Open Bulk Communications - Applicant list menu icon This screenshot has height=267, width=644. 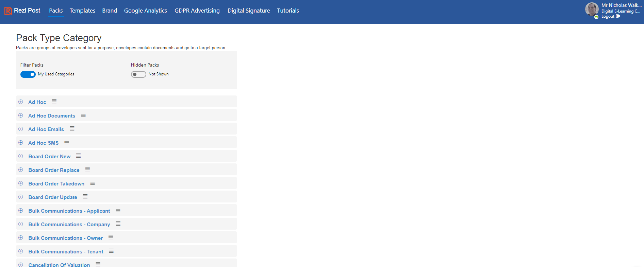coord(118,210)
